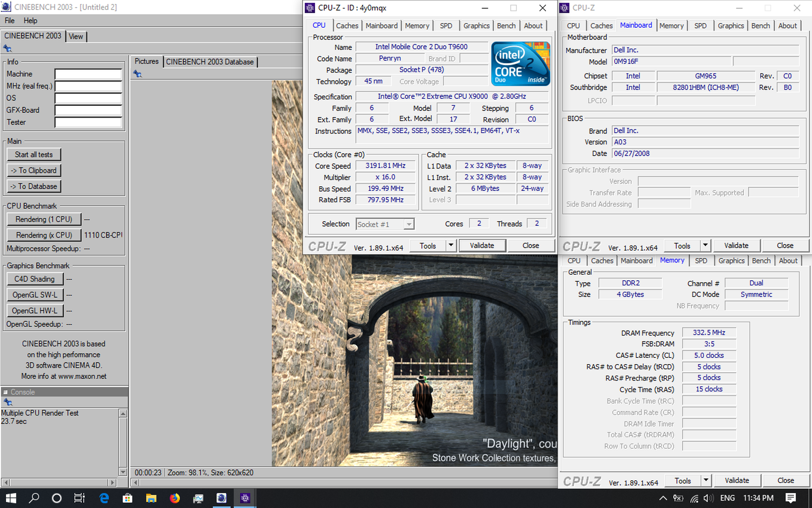
Task: Click the pin icon in Console panel
Action: (x=8, y=402)
